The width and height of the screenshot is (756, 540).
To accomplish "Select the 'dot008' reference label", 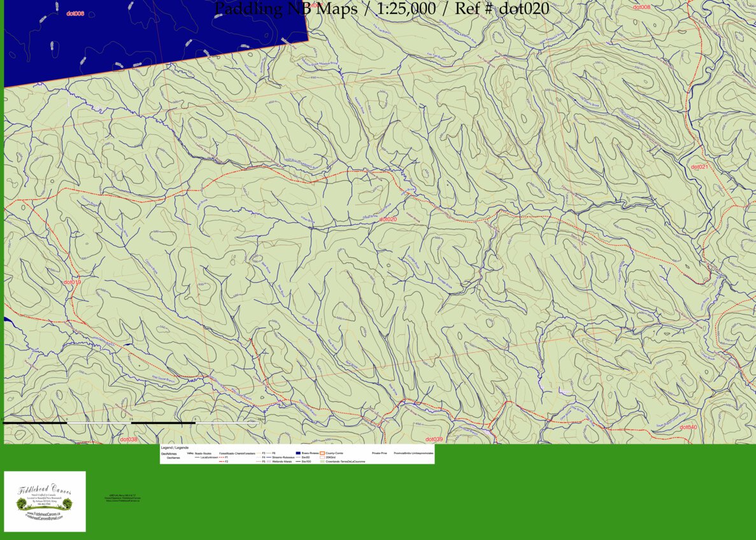I will click(x=642, y=7).
